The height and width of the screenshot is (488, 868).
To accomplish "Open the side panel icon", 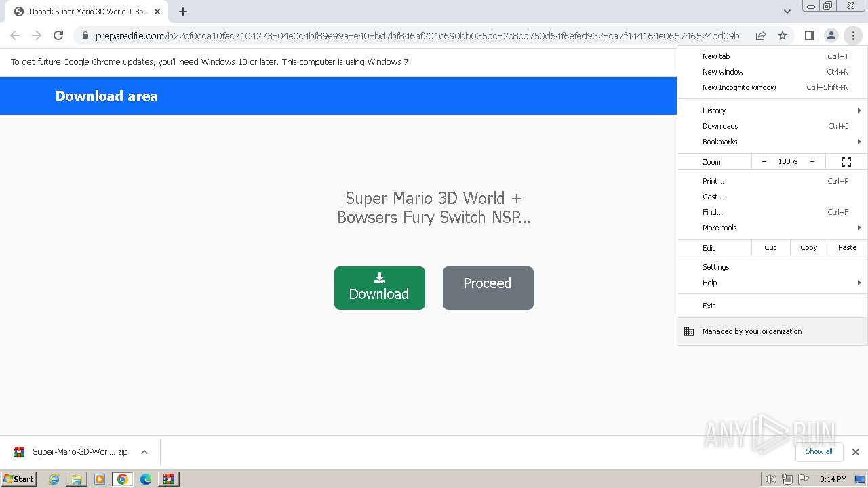I will (809, 35).
